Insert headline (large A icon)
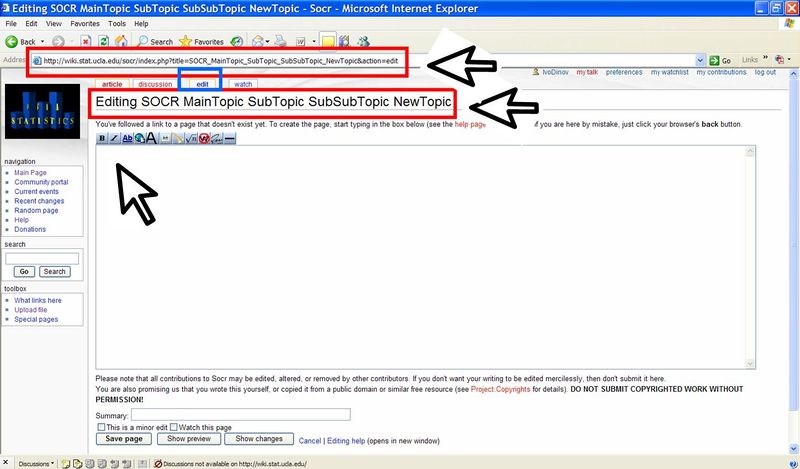The height and width of the screenshot is (469, 800). (152, 138)
